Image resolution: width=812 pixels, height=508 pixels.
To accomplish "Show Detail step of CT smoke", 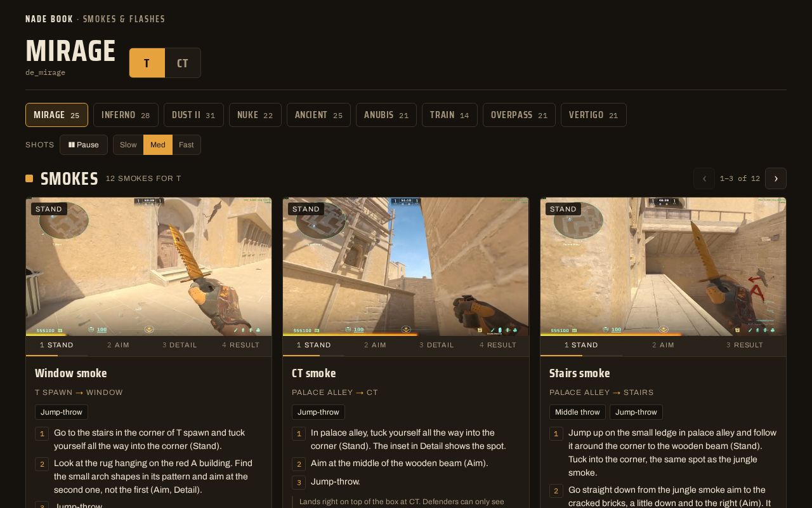I will pyautogui.click(x=437, y=345).
